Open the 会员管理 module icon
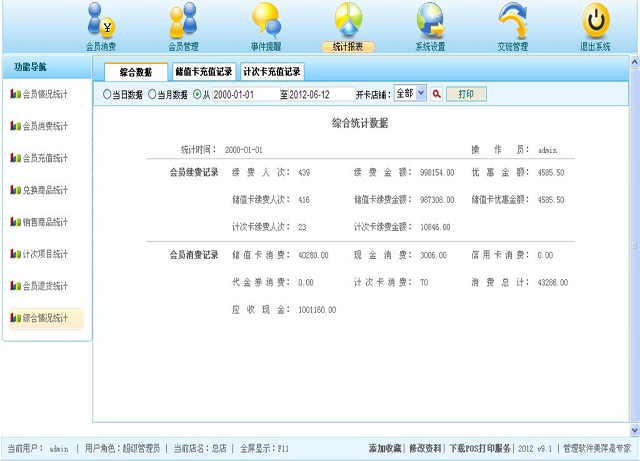 pos(183,21)
